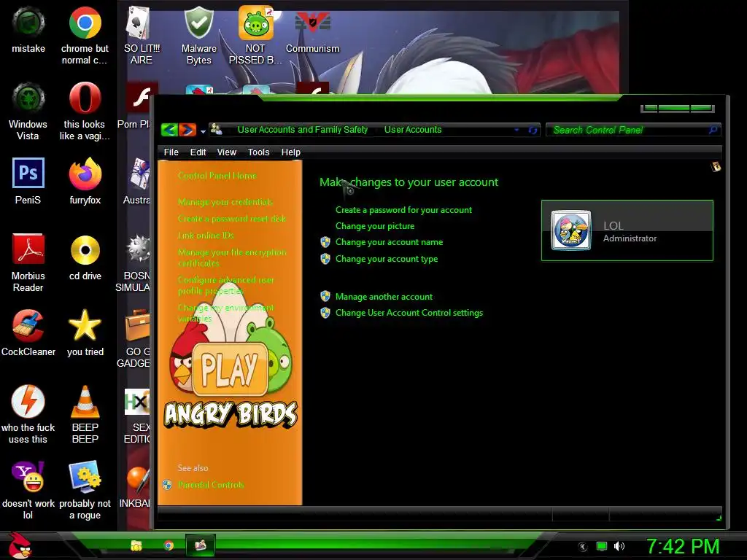Launch the CockCleaner icon

(x=28, y=332)
